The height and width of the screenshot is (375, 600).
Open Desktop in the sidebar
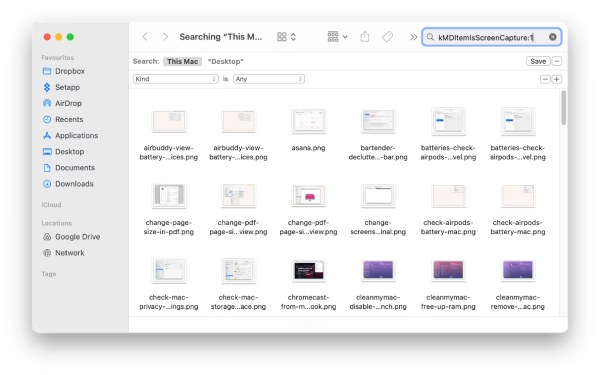(x=64, y=152)
